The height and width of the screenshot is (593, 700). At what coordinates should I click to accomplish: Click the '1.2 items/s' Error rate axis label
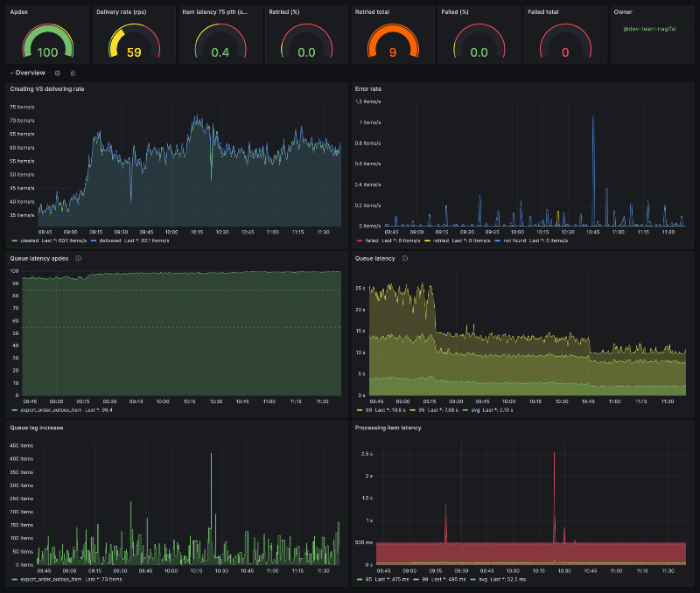[x=368, y=101]
